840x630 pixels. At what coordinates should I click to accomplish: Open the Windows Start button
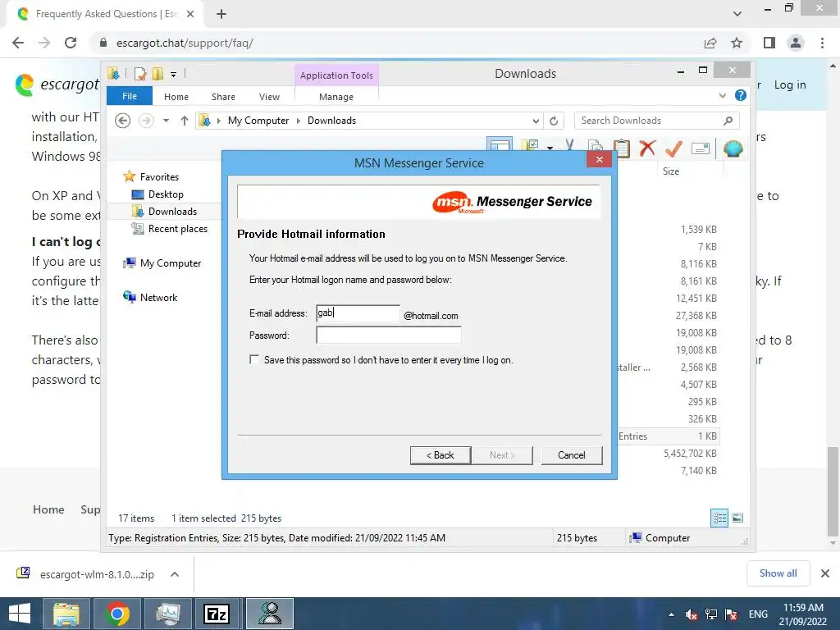pyautogui.click(x=20, y=614)
